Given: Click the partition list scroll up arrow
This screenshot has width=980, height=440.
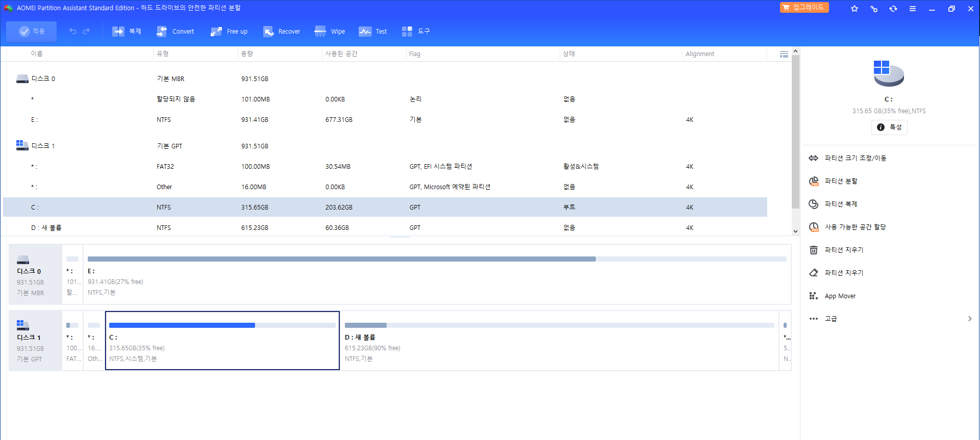Looking at the screenshot, I should point(795,51).
